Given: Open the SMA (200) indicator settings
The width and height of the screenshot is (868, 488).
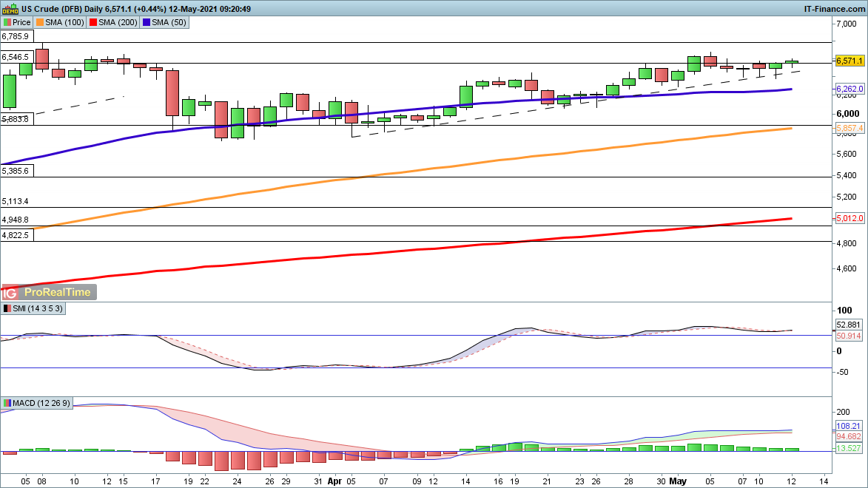Looking at the screenshot, I should 118,23.
